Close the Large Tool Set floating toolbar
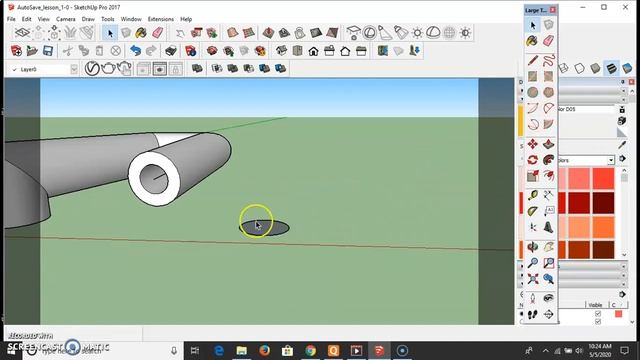This screenshot has height=360, width=640. [553, 10]
